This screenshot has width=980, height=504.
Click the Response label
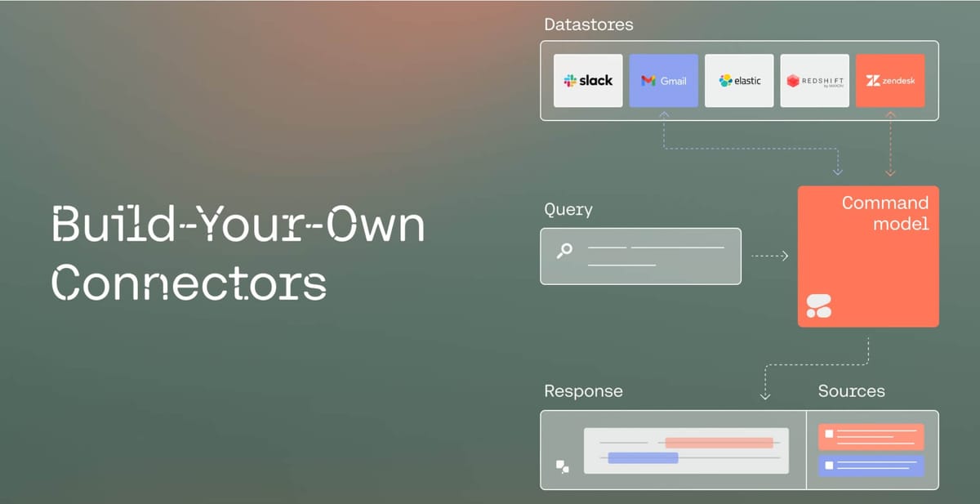point(583,391)
